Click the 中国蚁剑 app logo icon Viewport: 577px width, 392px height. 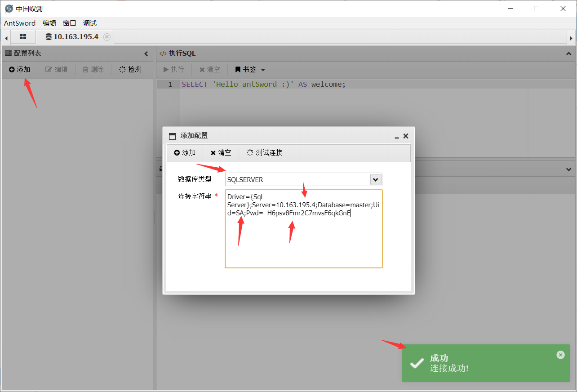click(9, 9)
